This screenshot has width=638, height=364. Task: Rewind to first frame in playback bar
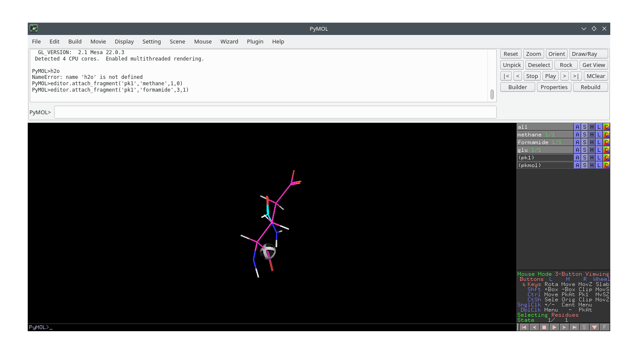click(x=524, y=327)
